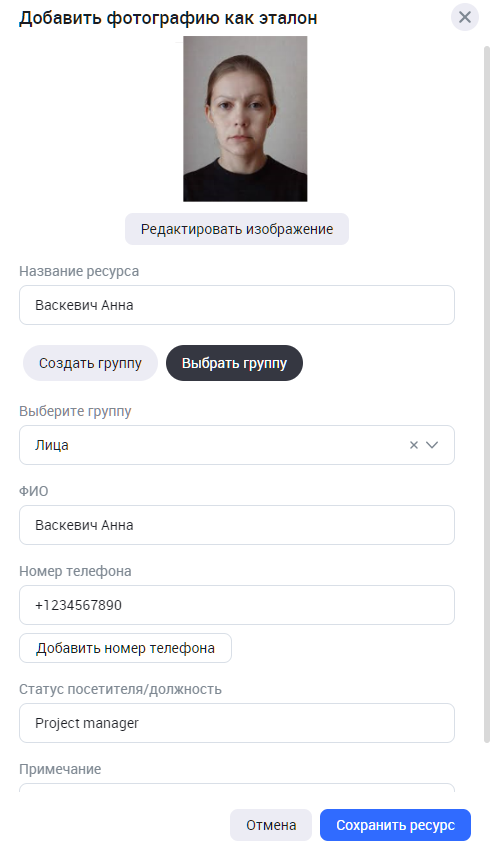Switch to Создать группу mode
Screen dimensions: 490x850
pyautogui.click(x=90, y=363)
